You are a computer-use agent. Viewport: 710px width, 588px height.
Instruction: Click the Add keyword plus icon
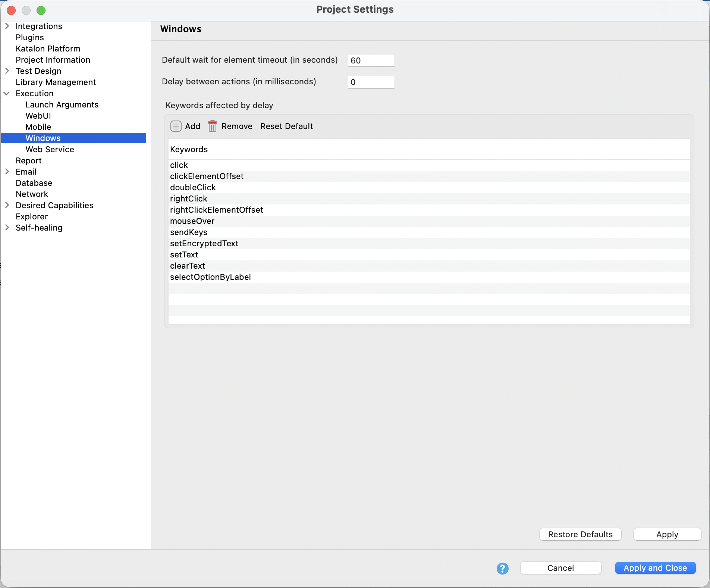click(176, 126)
